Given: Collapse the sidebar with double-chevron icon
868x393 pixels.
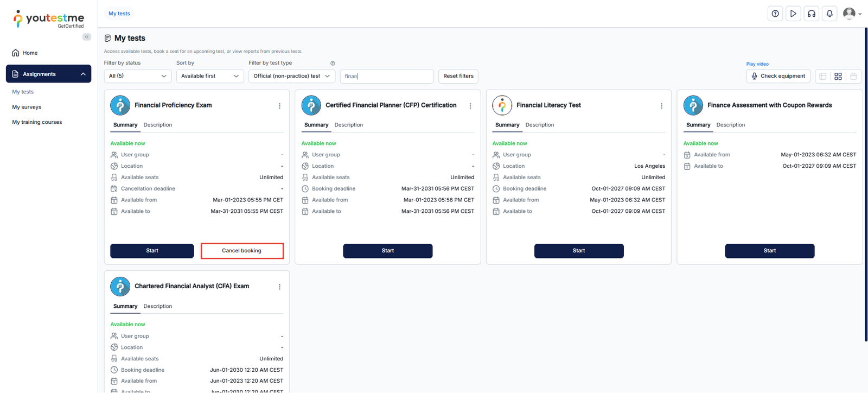Looking at the screenshot, I should pyautogui.click(x=87, y=37).
